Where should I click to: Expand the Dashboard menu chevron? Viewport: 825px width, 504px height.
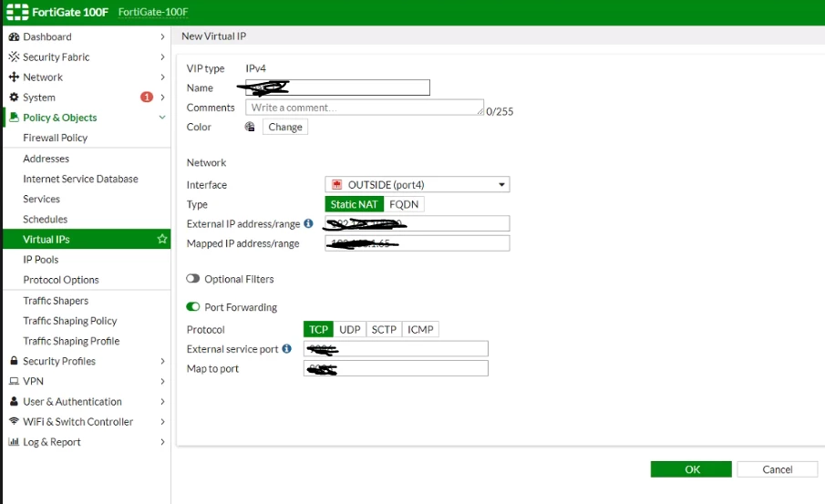[162, 36]
